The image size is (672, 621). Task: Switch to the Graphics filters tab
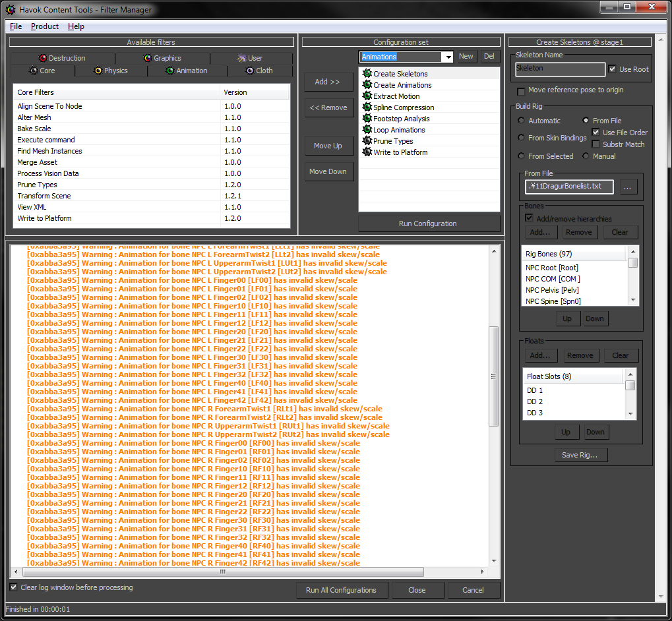(x=162, y=58)
